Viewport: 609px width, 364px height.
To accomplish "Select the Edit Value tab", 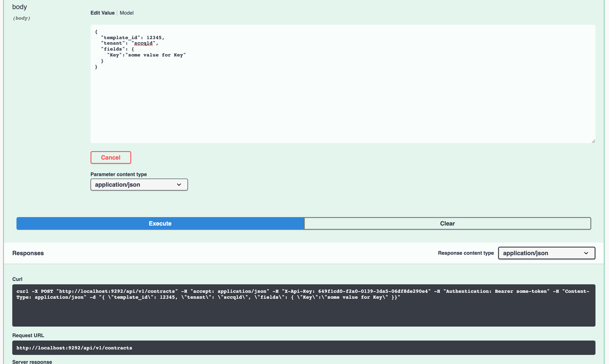I will click(102, 13).
